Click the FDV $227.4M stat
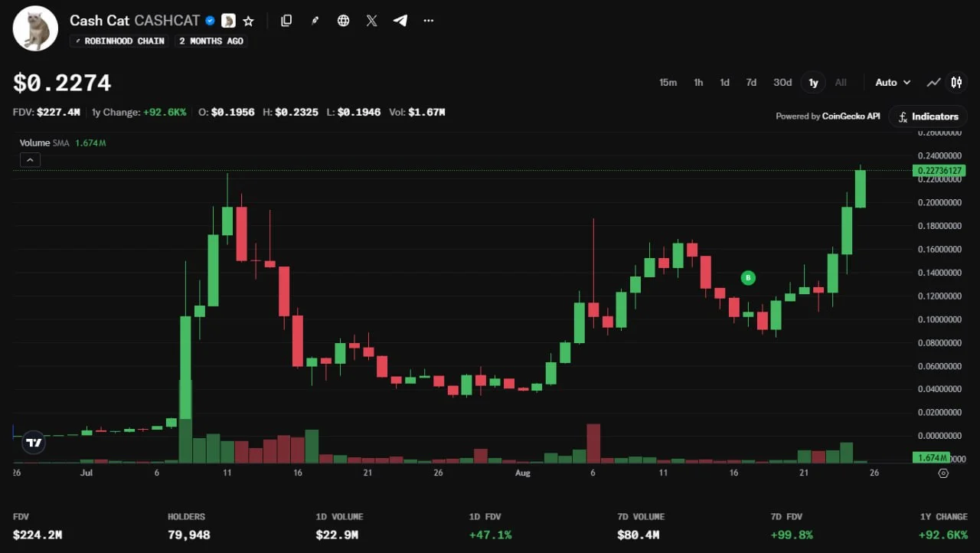The height and width of the screenshot is (553, 980). (x=47, y=112)
